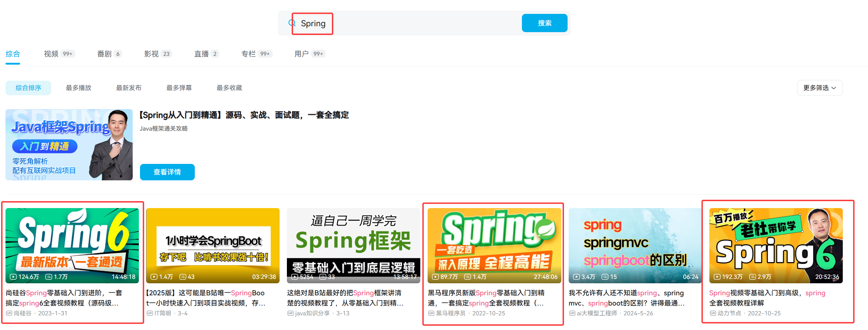Sort results by 最新发布
This screenshot has height=330, width=868.
tap(129, 88)
